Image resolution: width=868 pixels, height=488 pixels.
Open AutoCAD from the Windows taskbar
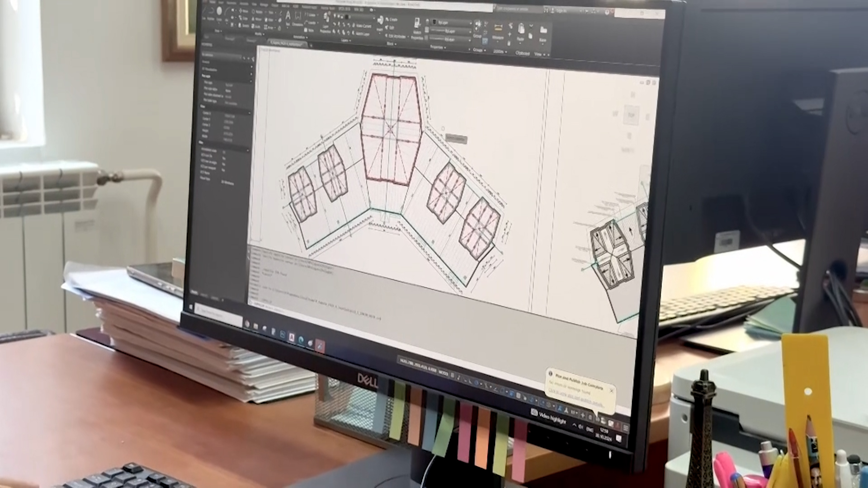(x=292, y=338)
